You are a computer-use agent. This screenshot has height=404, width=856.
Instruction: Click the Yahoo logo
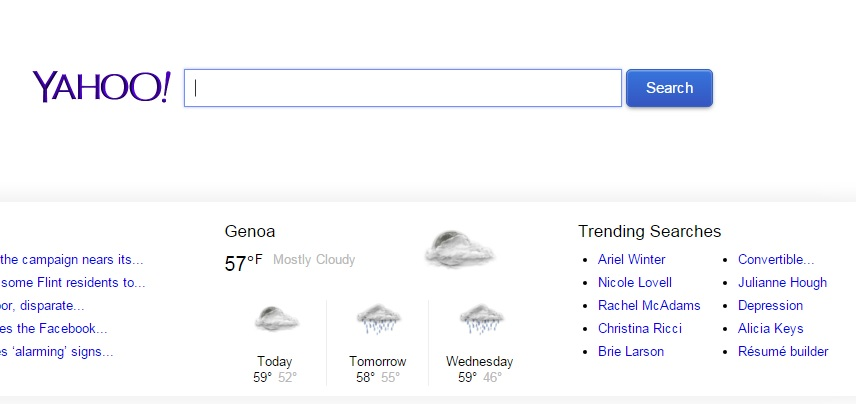(x=101, y=87)
